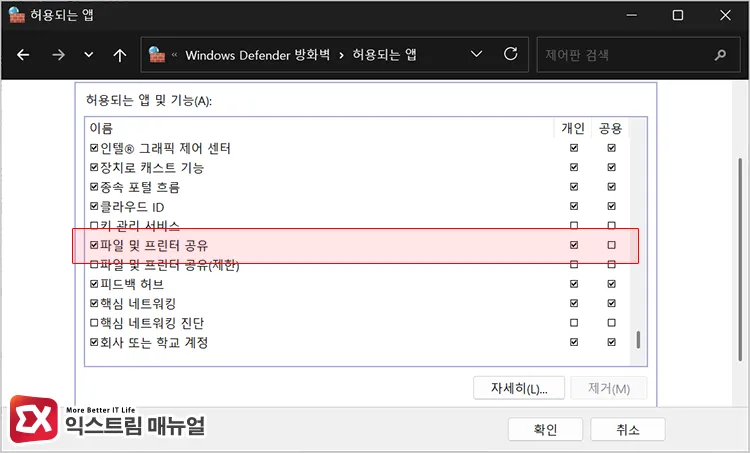Click the app list scrollbar thumb
750x453 pixels.
638,340
